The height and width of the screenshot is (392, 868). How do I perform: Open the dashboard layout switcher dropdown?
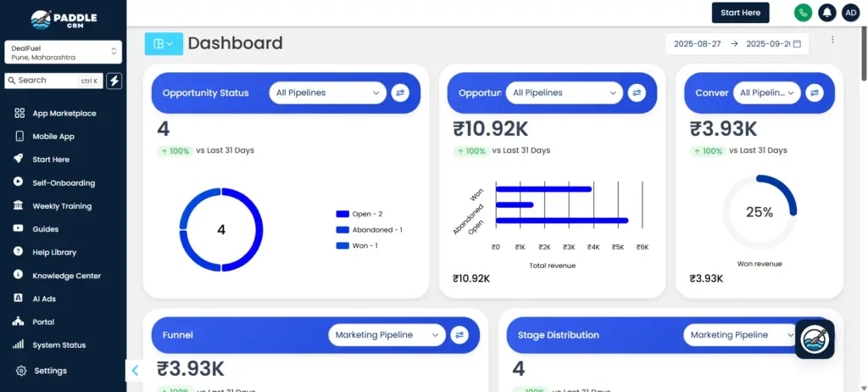[x=164, y=44]
